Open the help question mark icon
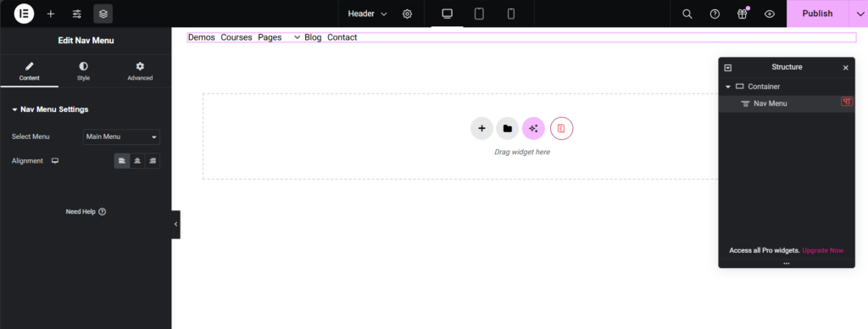Viewport: 868px width, 329px height. tap(715, 14)
